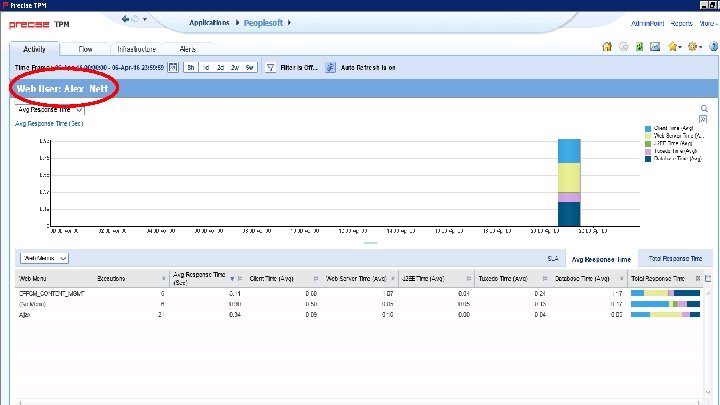Switch to the Activity tab
Image resolution: width=720 pixels, height=405 pixels.
pos(34,49)
